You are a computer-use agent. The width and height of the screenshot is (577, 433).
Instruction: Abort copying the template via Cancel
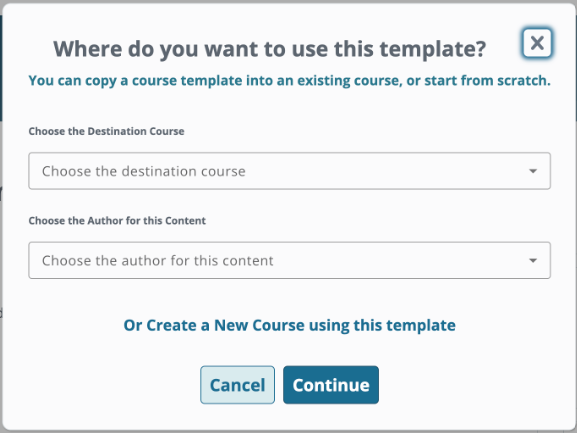pos(237,385)
